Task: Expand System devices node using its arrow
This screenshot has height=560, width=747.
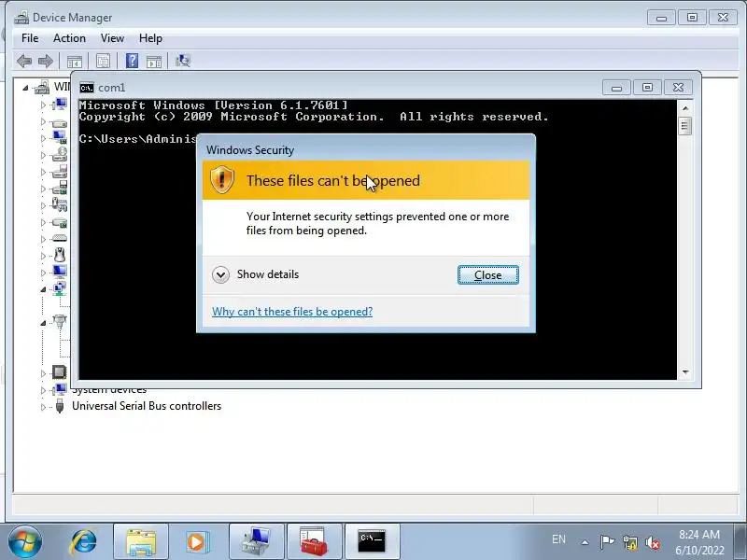Action: coord(43,390)
